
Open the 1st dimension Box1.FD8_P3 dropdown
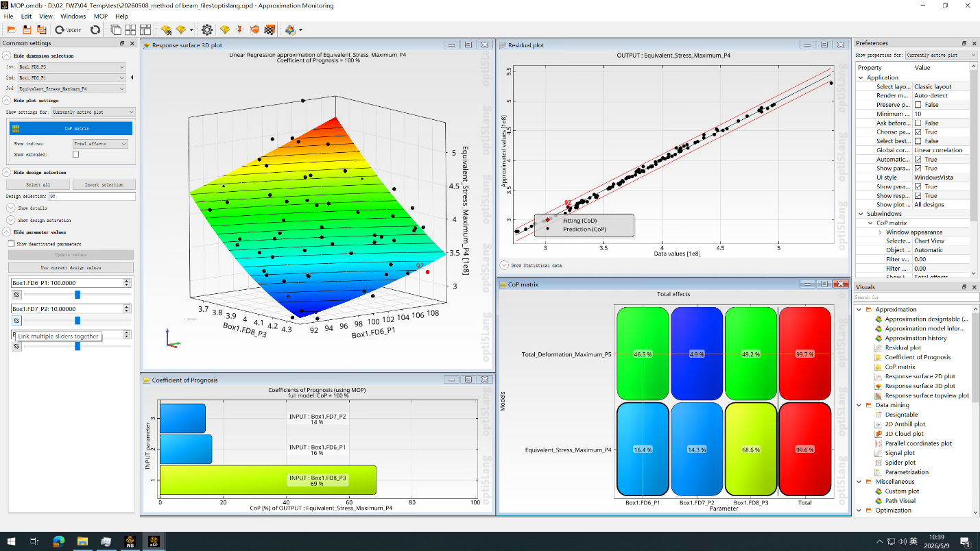[x=72, y=67]
